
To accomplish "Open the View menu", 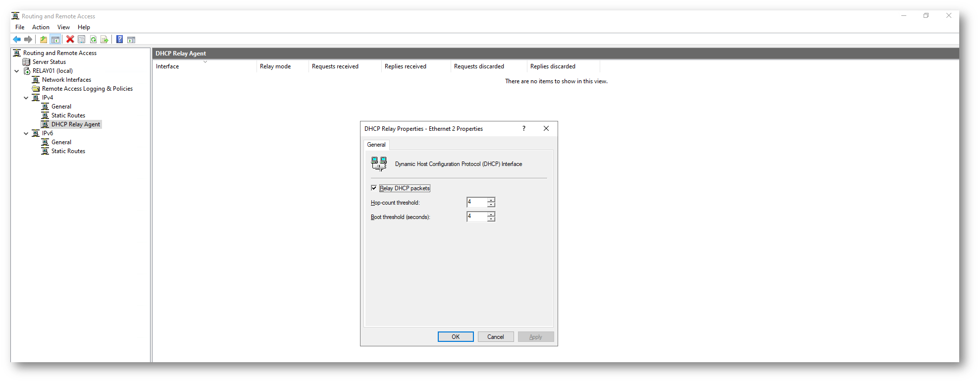I will coord(63,27).
